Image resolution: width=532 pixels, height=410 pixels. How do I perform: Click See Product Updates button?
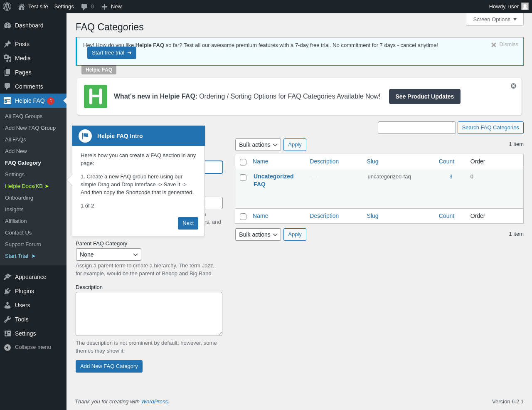pos(425,96)
